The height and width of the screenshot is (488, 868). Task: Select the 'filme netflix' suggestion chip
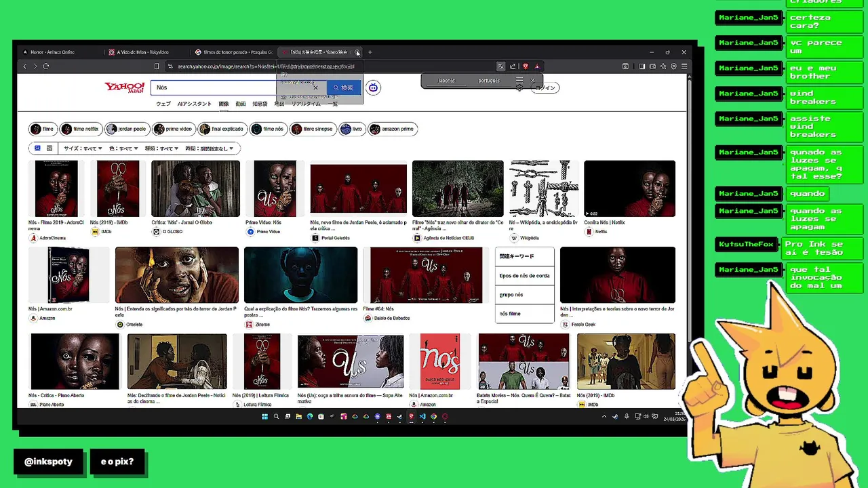point(81,129)
